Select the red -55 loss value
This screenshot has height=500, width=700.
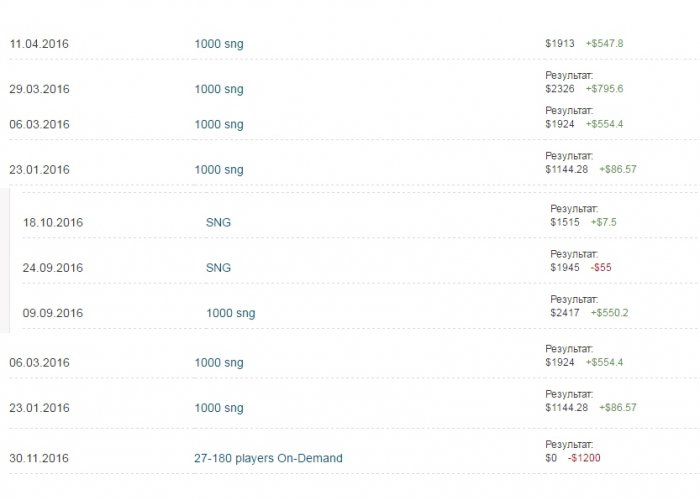click(601, 267)
